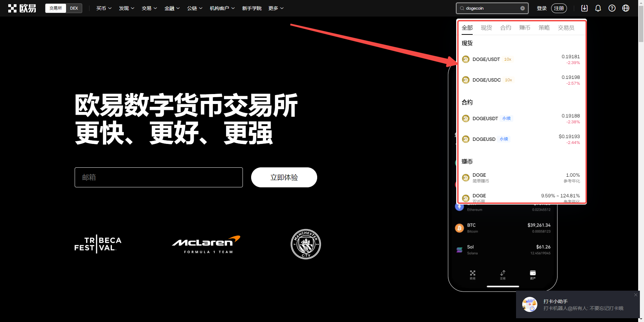Expand the 发现 dropdown menu
644x322 pixels.
pyautogui.click(x=127, y=8)
